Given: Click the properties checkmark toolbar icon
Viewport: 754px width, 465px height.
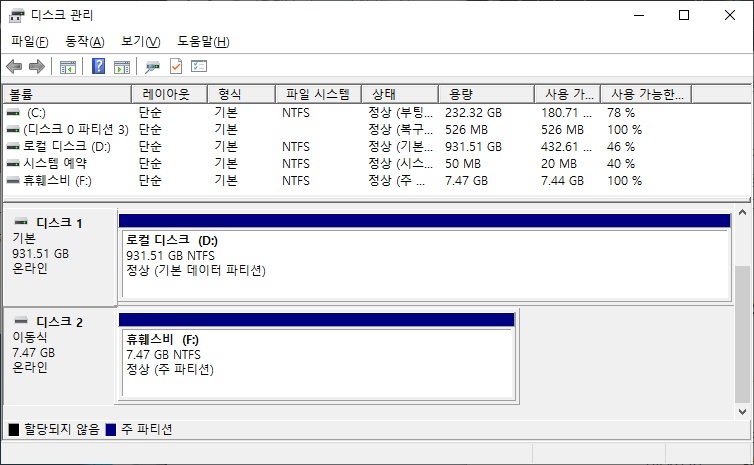Looking at the screenshot, I should (x=176, y=66).
